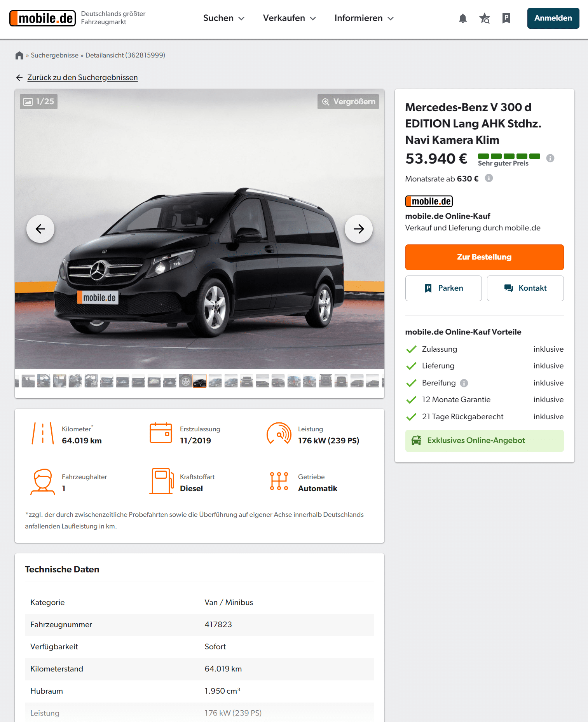Click Detailansicht (362815999) breadcrumb text
This screenshot has height=722, width=588.
click(x=125, y=55)
